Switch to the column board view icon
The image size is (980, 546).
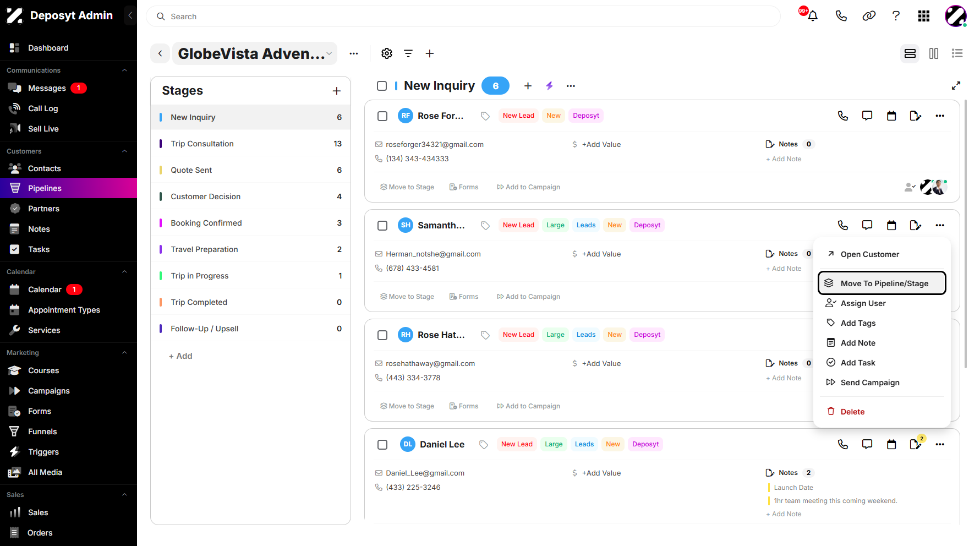click(x=934, y=53)
